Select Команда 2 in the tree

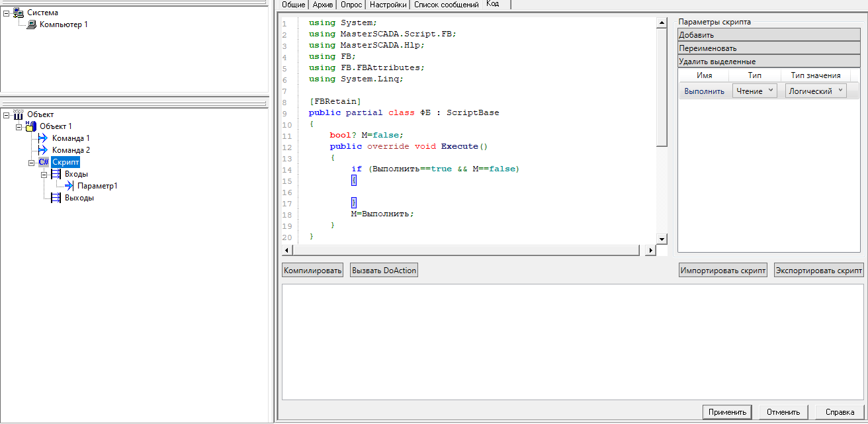coord(71,150)
